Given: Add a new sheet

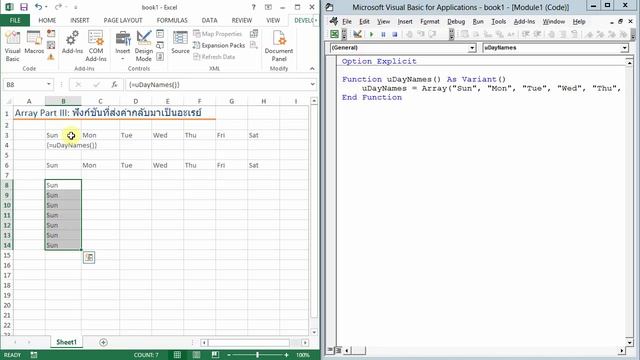Looking at the screenshot, I should (x=103, y=342).
